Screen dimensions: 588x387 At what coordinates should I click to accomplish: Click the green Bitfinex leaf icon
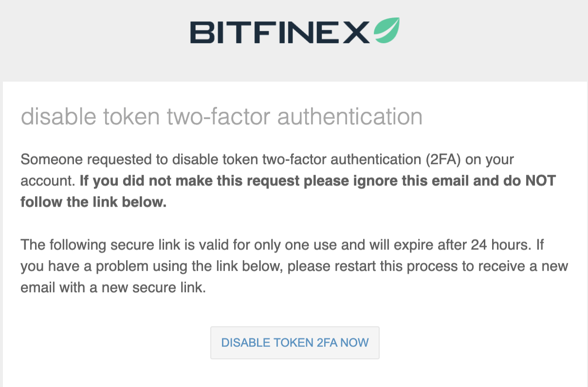tap(386, 30)
